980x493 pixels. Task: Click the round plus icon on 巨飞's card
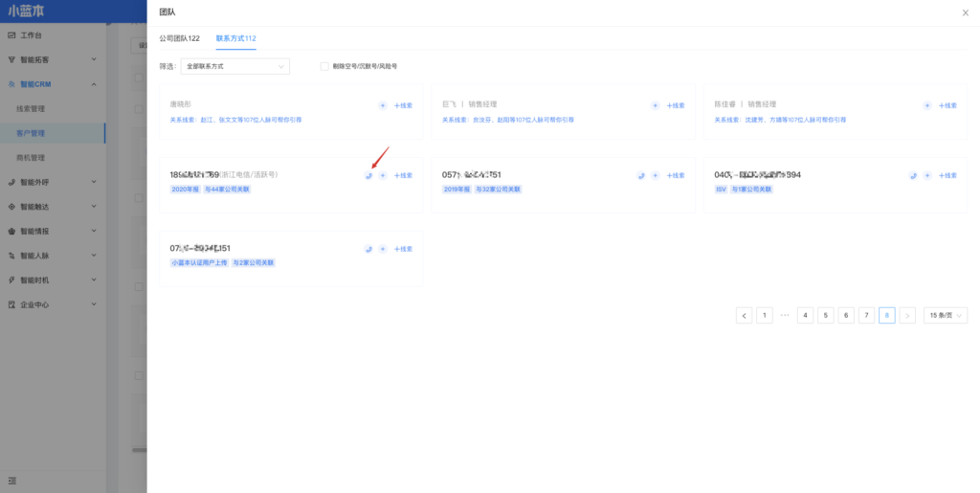click(655, 105)
